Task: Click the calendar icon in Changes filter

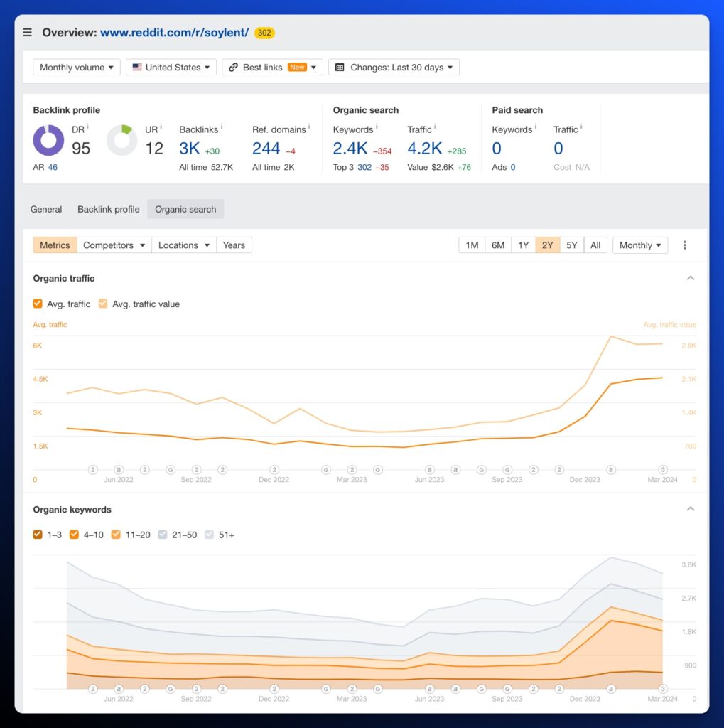Action: tap(340, 68)
